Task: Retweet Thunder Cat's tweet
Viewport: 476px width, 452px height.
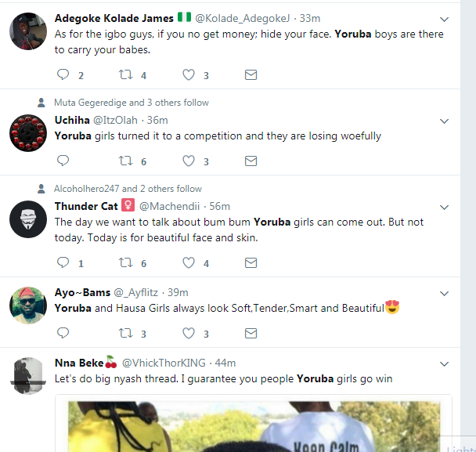Action: [125, 262]
